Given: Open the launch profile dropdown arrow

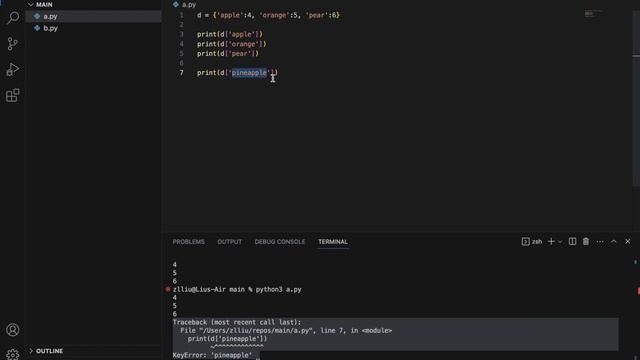Looking at the screenshot, I should tap(560, 242).
